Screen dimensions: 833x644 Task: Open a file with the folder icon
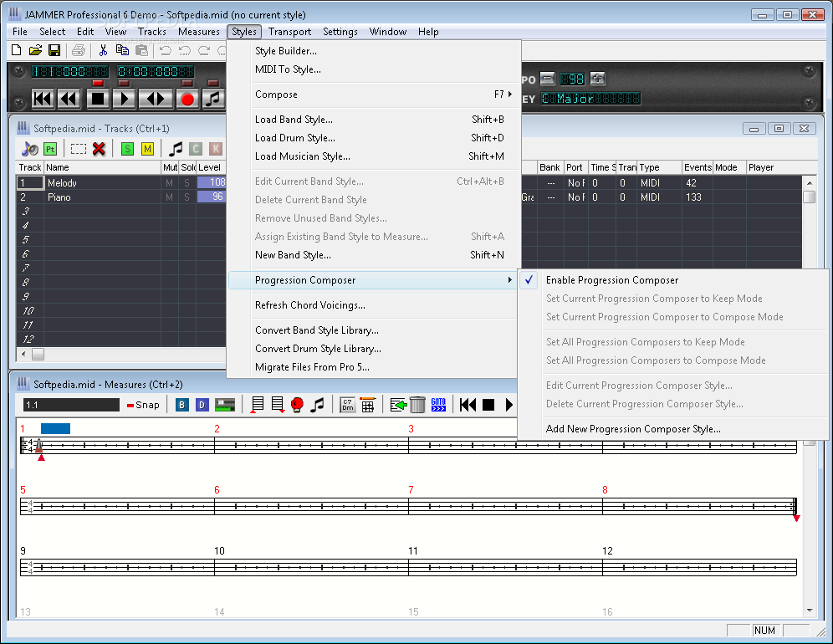click(x=35, y=50)
